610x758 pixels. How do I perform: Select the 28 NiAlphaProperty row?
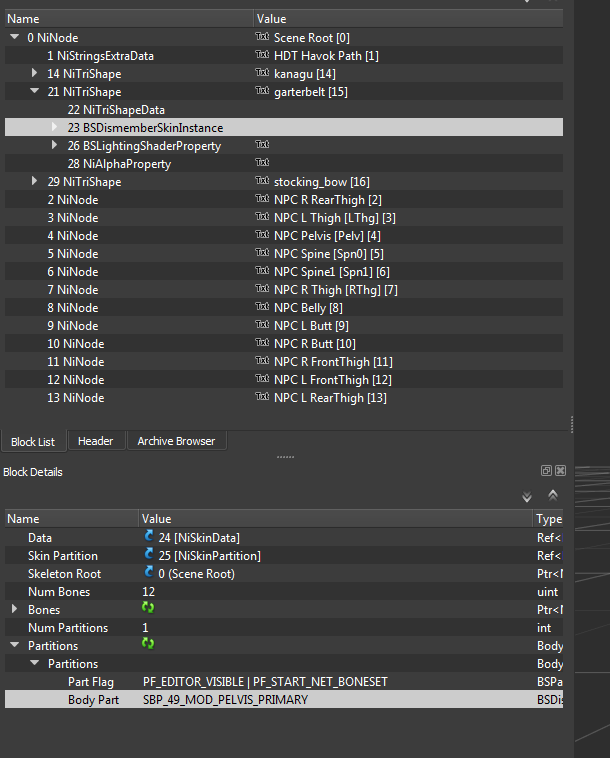point(284,163)
